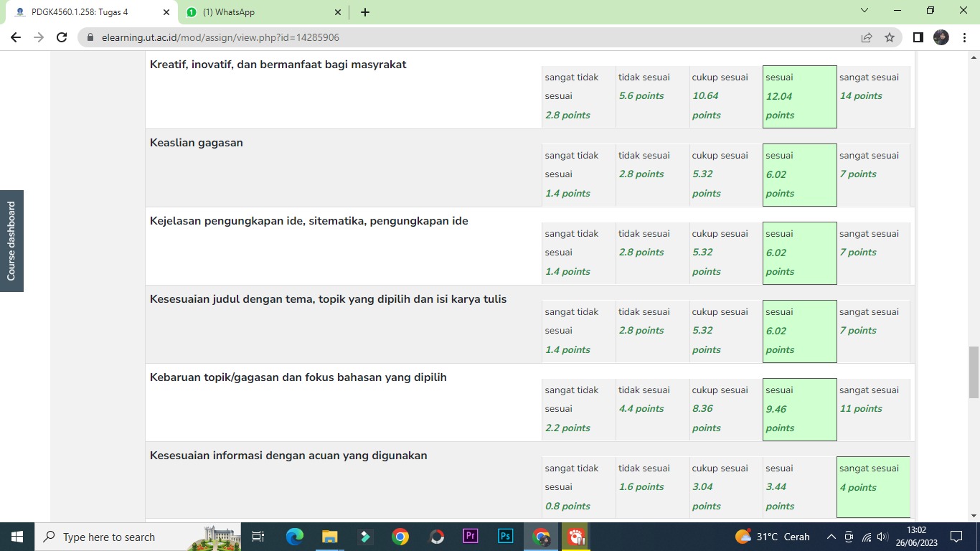
Task: Click the 'sesuai 9.46 points' highlighted cell
Action: coord(799,410)
